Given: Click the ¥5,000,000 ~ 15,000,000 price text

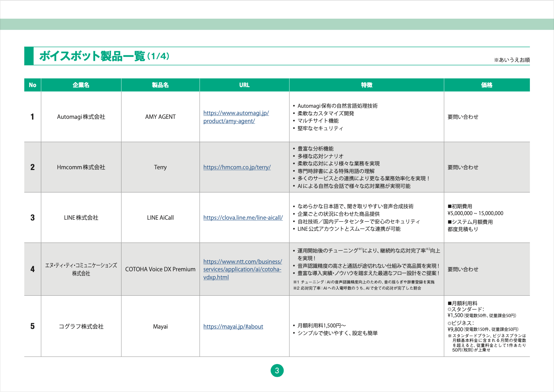Looking at the screenshot, I should (x=475, y=214).
